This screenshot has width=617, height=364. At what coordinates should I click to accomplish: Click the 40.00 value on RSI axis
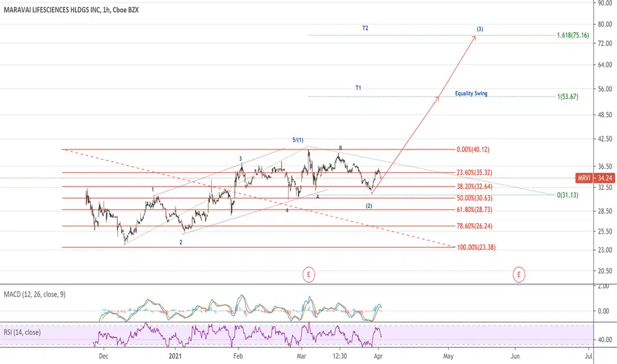(605, 340)
